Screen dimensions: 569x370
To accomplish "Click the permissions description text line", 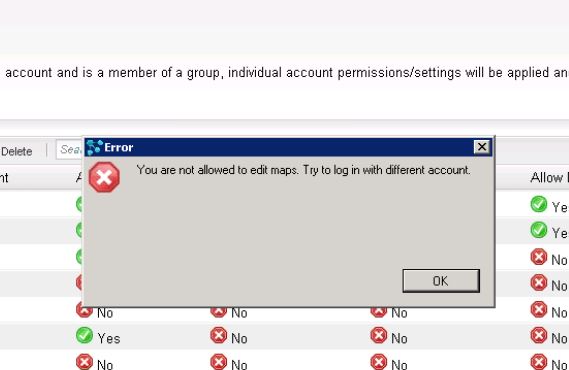I will pos(286,73).
